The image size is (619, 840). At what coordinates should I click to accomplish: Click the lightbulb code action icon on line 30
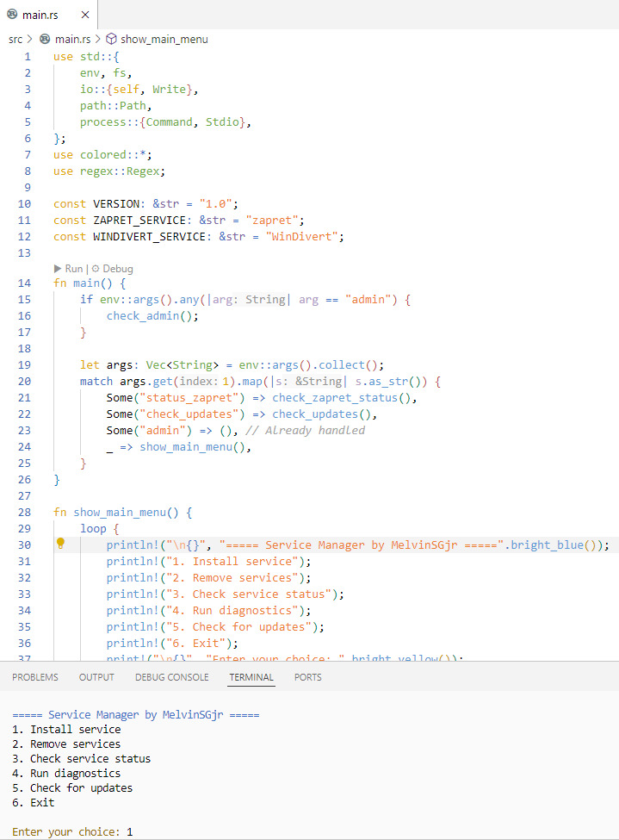[x=60, y=544]
